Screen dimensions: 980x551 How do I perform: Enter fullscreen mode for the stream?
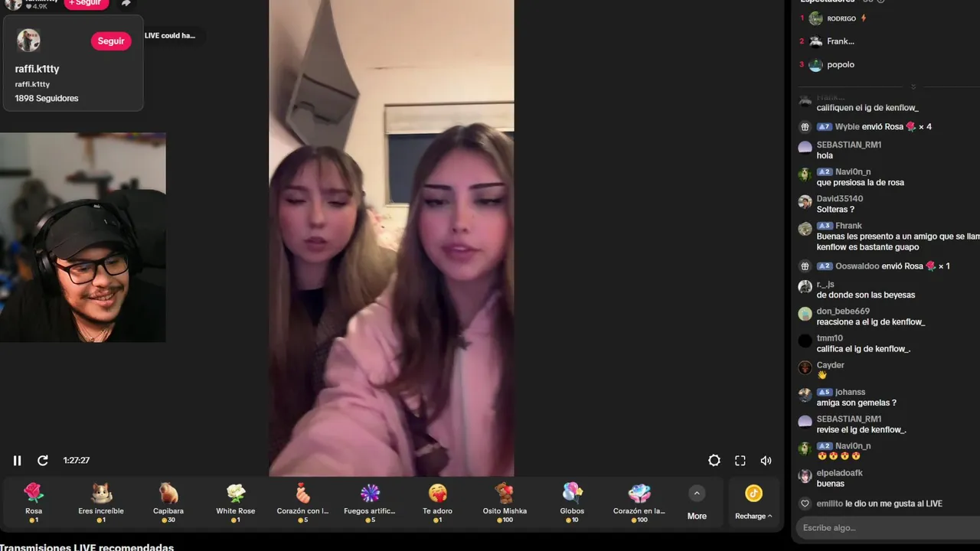(740, 461)
